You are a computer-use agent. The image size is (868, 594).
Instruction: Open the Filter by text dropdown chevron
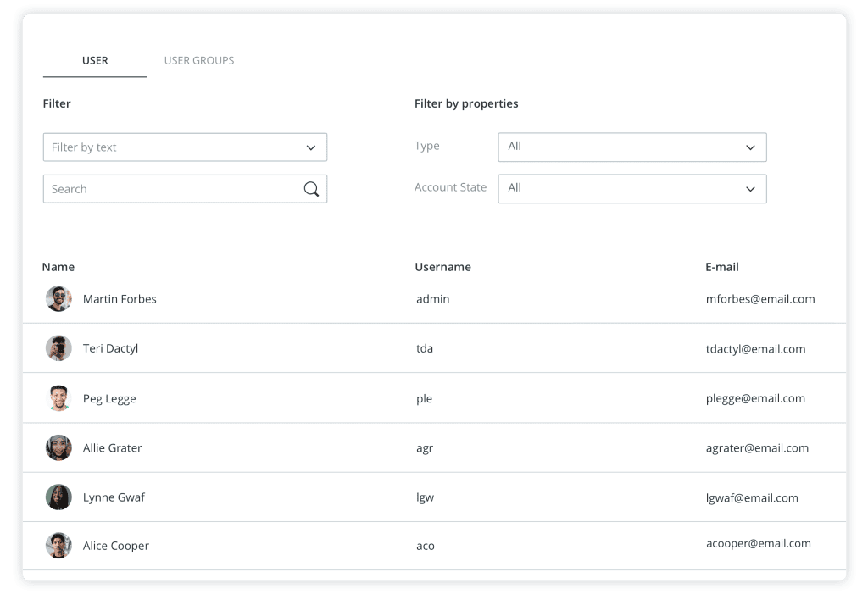pos(310,147)
